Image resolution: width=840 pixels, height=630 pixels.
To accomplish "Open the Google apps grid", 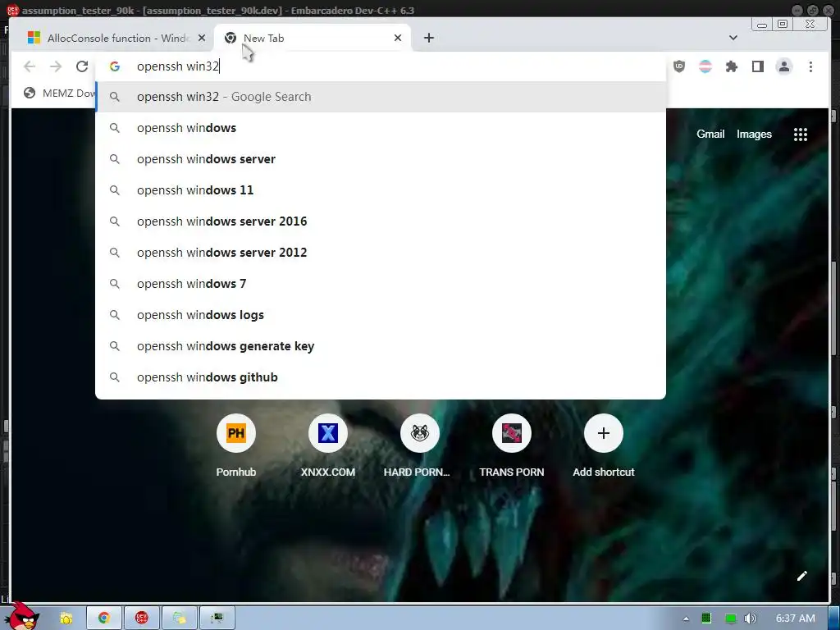I will coord(801,135).
